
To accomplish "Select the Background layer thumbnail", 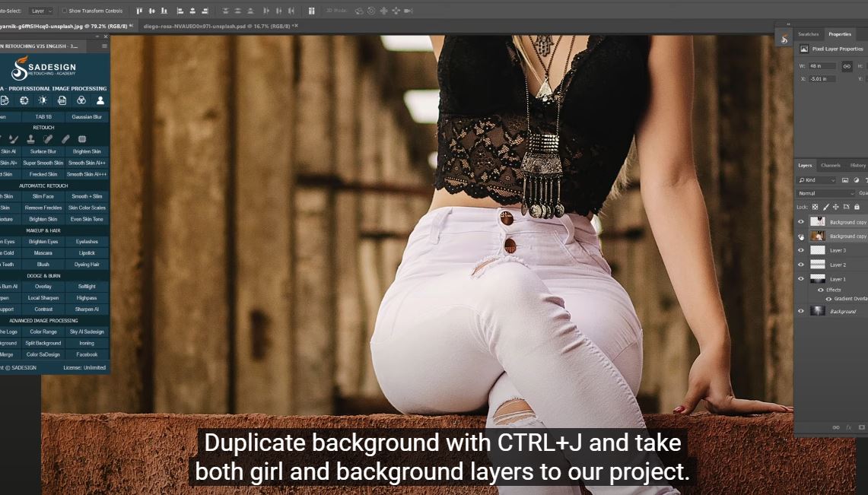I will [x=818, y=311].
